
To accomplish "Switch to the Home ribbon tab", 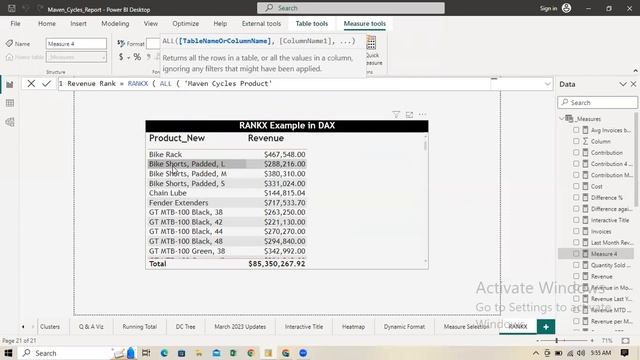I will (47, 24).
